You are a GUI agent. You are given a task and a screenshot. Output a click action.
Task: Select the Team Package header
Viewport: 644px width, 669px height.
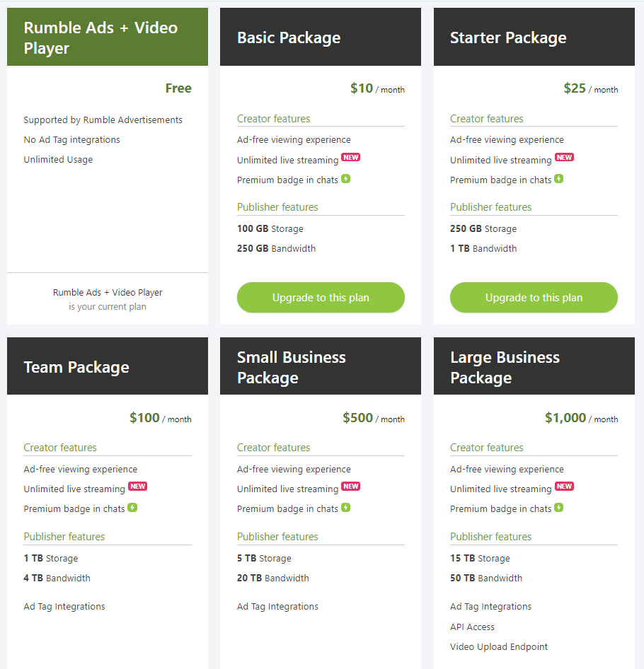(108, 366)
